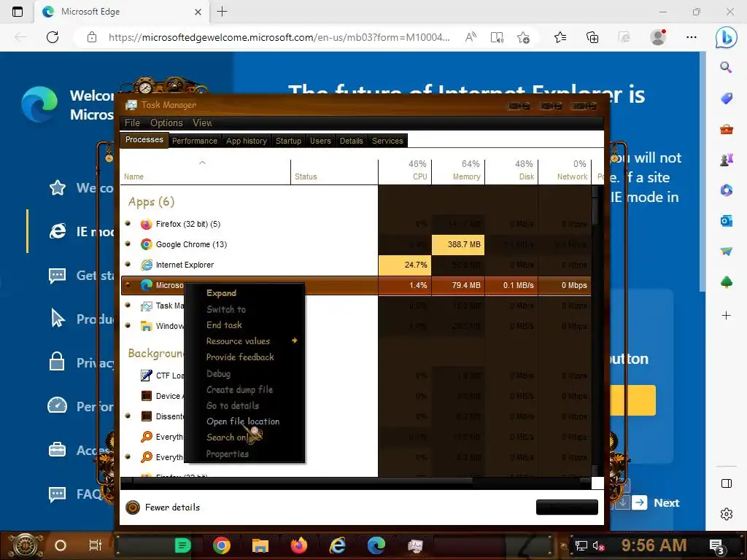The image size is (747, 560).
Task: Choose Expand from context menu
Action: tap(221, 293)
